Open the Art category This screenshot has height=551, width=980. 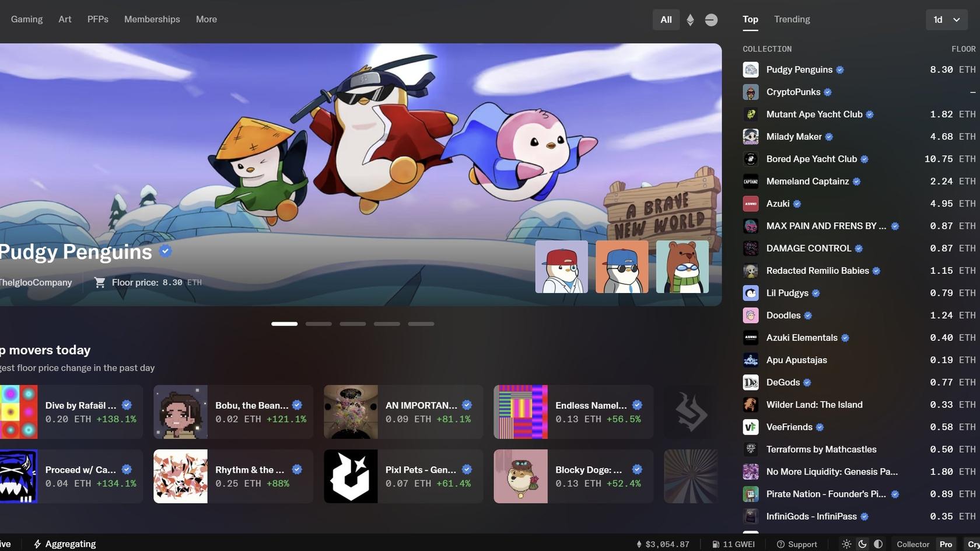pyautogui.click(x=65, y=19)
